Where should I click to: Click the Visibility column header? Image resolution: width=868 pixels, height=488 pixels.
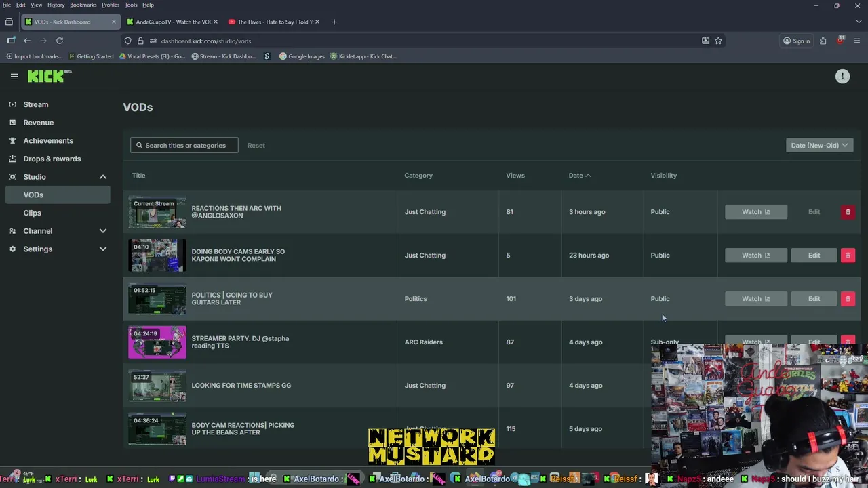[663, 176]
